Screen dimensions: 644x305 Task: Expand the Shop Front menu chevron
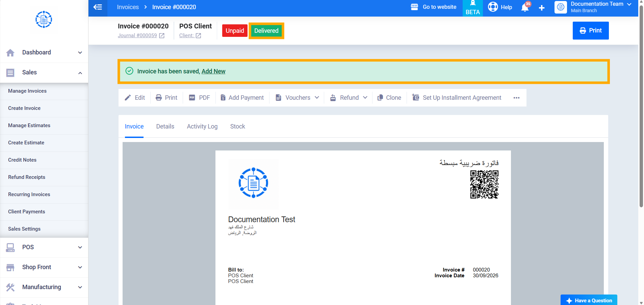80,267
